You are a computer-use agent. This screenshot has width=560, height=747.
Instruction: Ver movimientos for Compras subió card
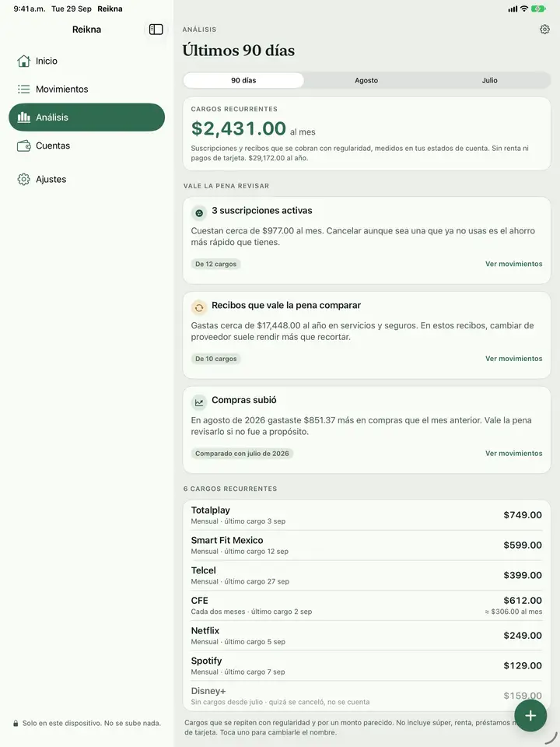click(x=514, y=454)
